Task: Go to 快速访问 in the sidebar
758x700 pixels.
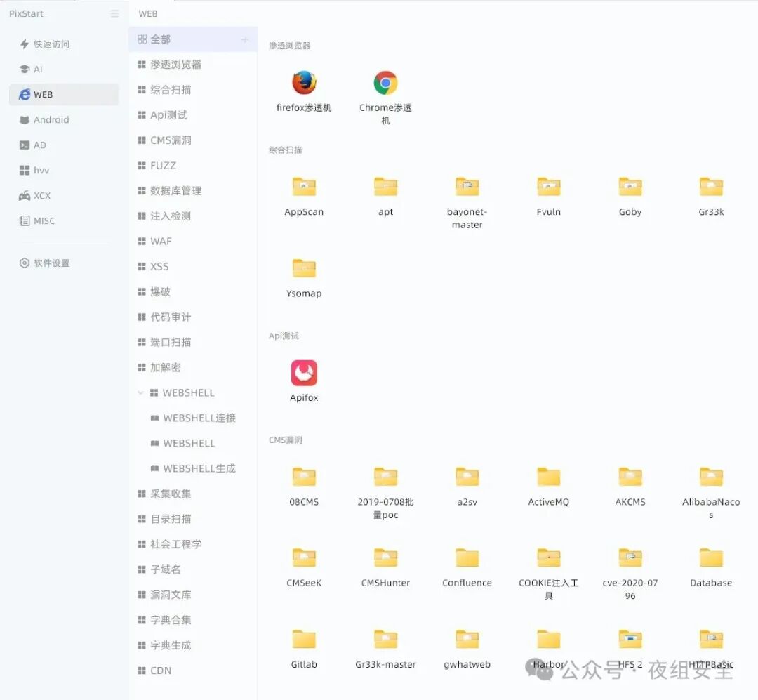Action: [x=64, y=44]
